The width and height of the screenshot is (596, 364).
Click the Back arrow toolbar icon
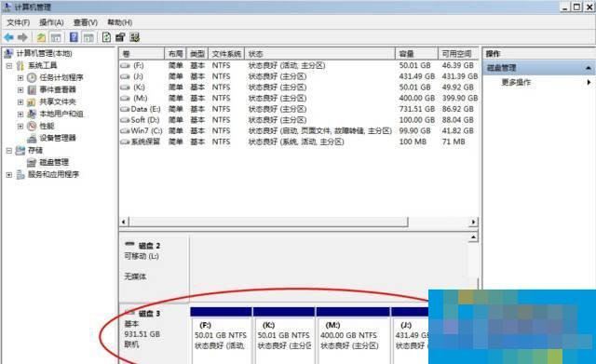tap(8, 37)
